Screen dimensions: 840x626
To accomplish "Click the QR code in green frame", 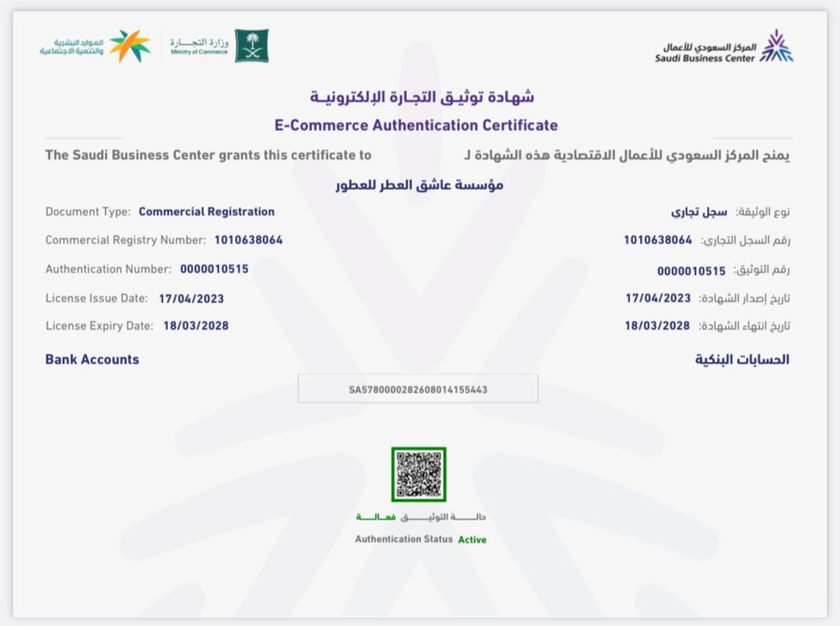I will point(418,475).
